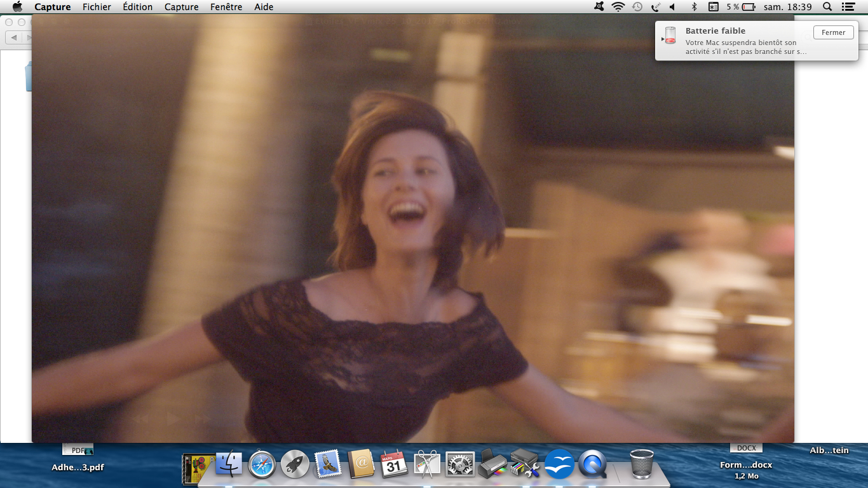This screenshot has width=868, height=488.
Task: Click Fermer on the low battery alert
Action: [x=833, y=32]
